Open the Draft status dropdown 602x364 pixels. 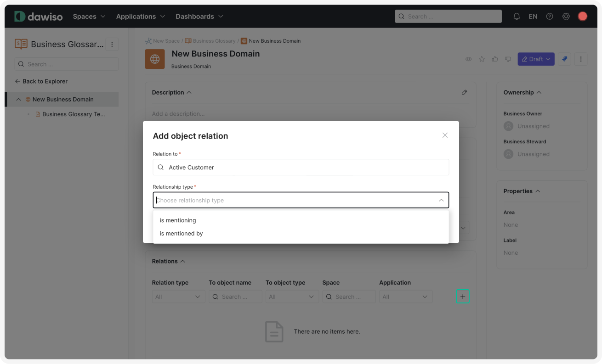[x=536, y=59]
